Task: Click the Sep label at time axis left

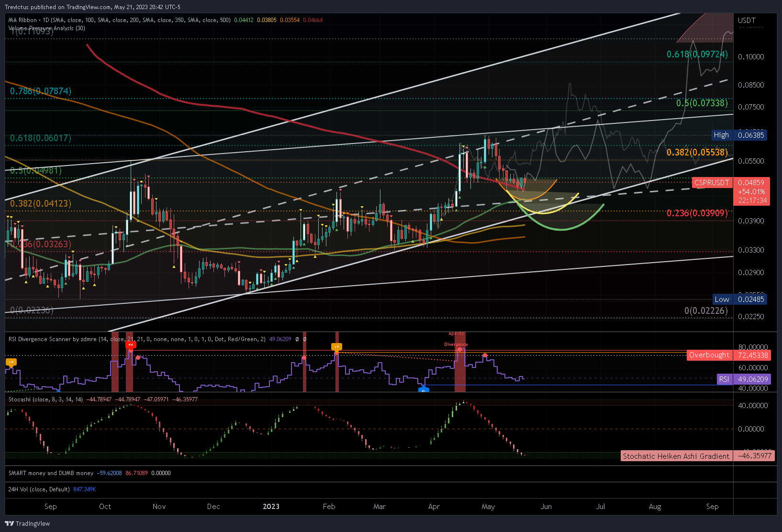Action: (x=50, y=507)
